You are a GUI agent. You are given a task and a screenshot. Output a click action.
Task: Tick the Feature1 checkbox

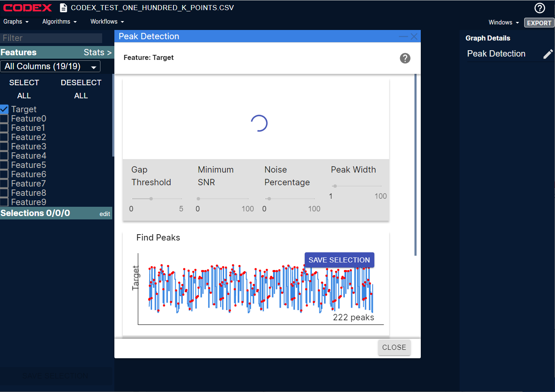(x=4, y=128)
